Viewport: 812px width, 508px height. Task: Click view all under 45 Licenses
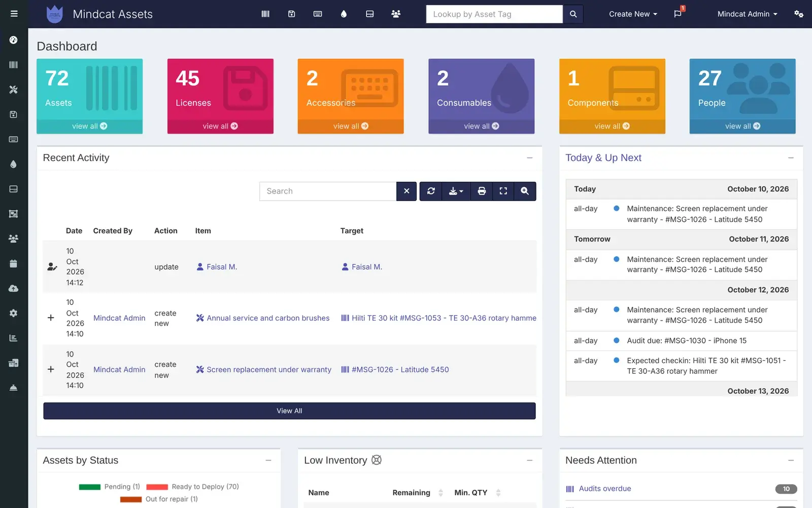[x=220, y=126]
